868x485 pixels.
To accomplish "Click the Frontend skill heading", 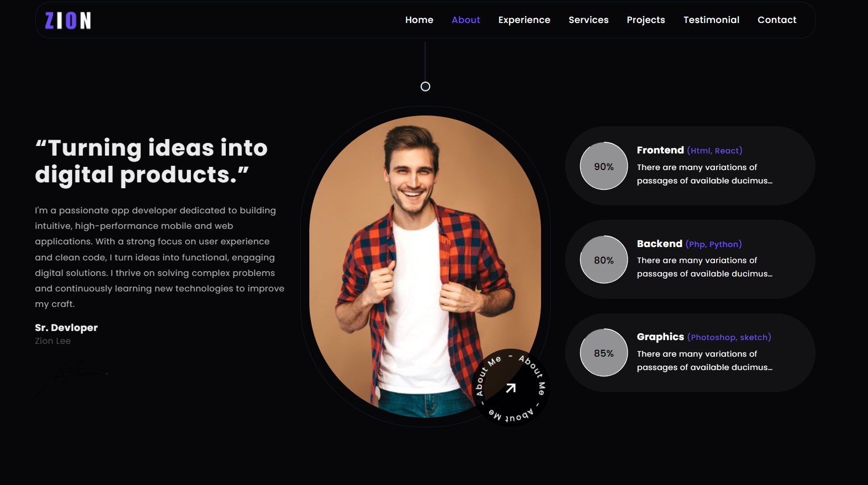I will click(x=660, y=150).
